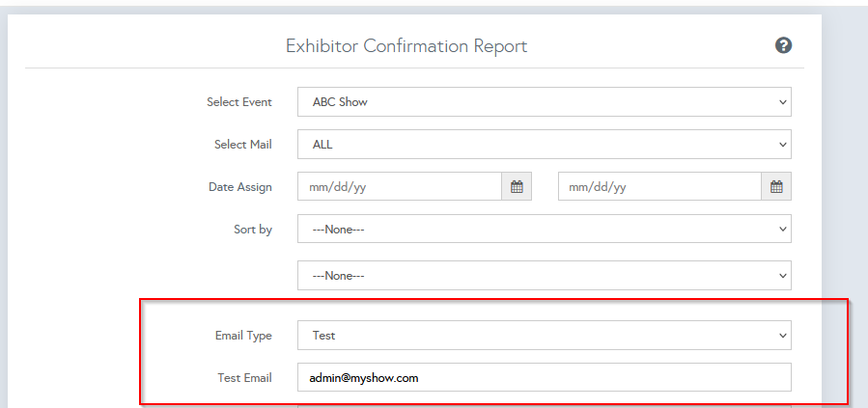This screenshot has width=868, height=408.
Task: Open the second ---None--- dropdown under Sort by
Action: click(544, 276)
